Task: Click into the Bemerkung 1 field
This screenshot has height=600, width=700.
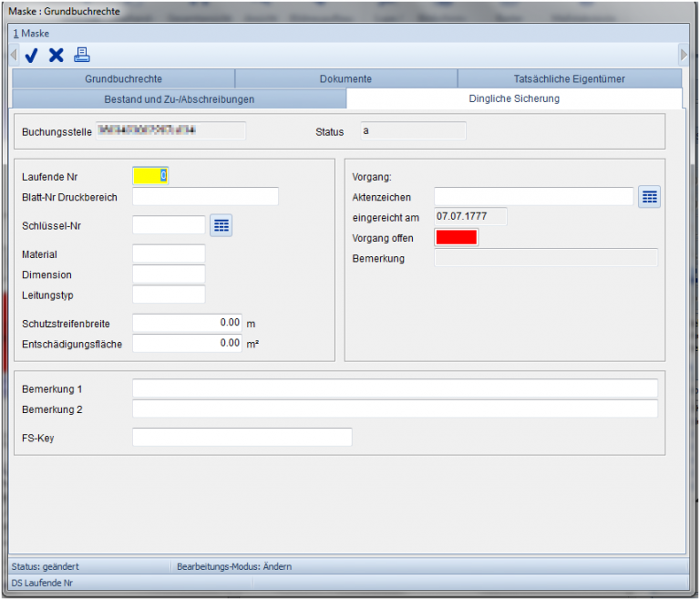Action: pos(395,388)
